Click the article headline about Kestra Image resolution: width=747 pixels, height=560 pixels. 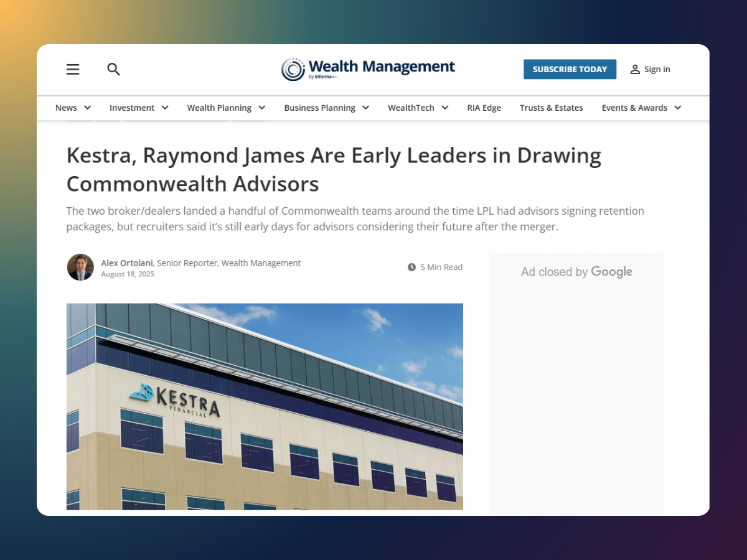click(334, 169)
